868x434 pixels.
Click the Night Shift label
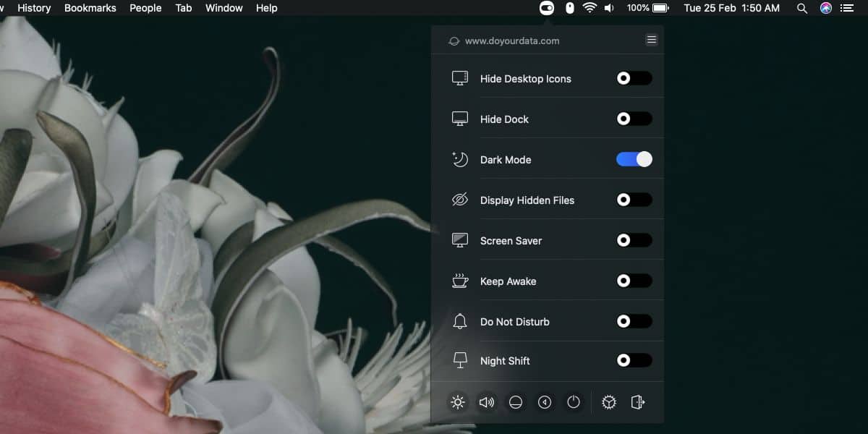(505, 361)
